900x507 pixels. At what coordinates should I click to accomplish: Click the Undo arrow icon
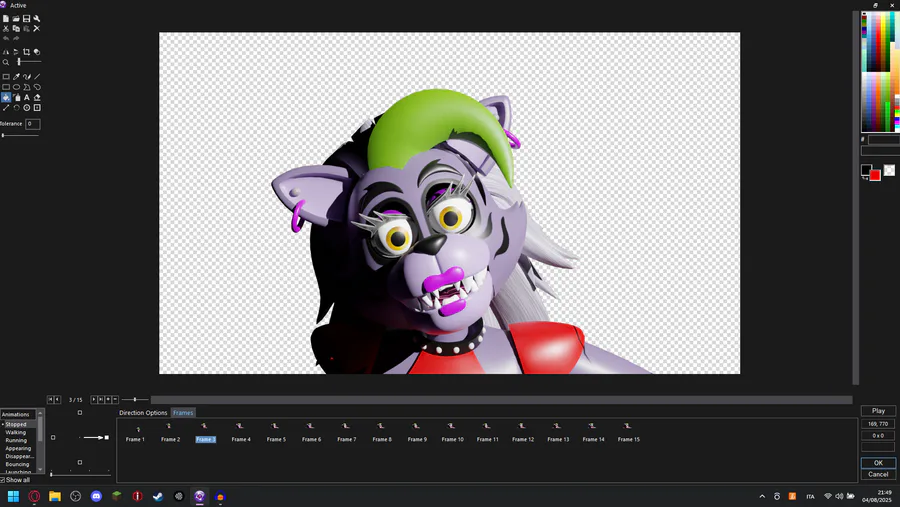click(x=6, y=38)
